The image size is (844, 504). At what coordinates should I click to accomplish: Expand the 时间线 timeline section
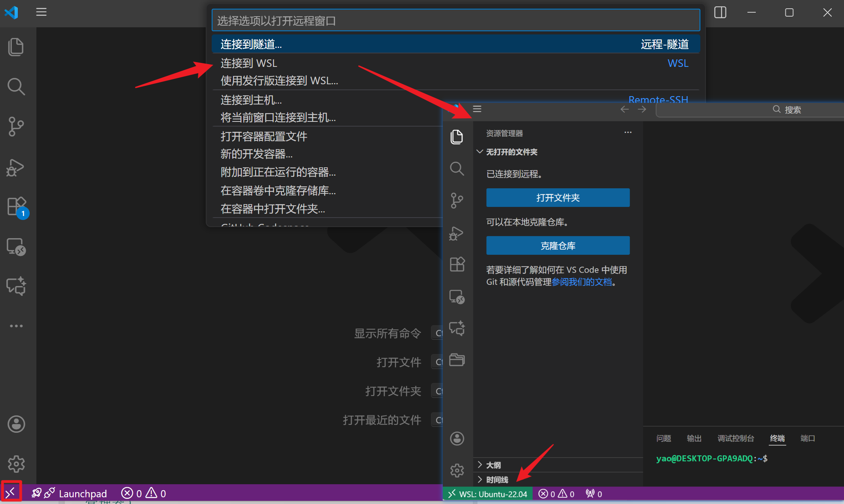click(x=497, y=479)
